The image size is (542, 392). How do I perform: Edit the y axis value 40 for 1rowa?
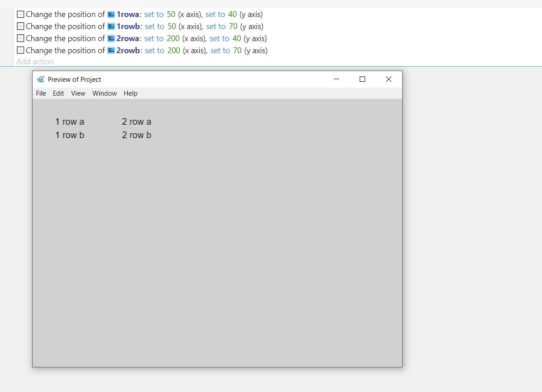coord(232,14)
